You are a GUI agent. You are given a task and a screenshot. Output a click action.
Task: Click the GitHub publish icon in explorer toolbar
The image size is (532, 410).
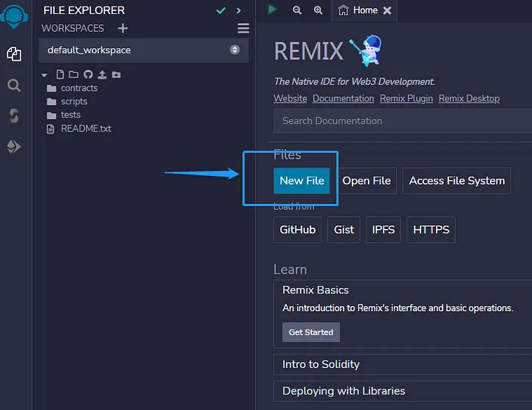pos(87,75)
